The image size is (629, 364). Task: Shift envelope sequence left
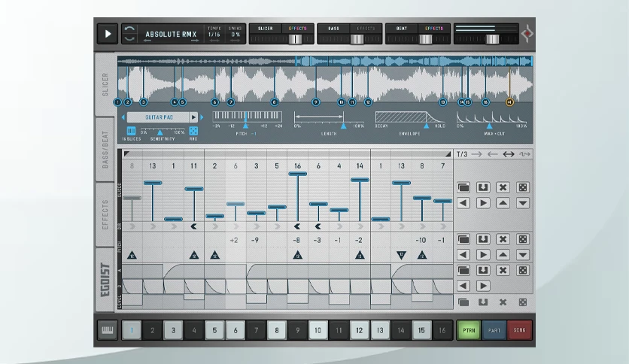463,286
